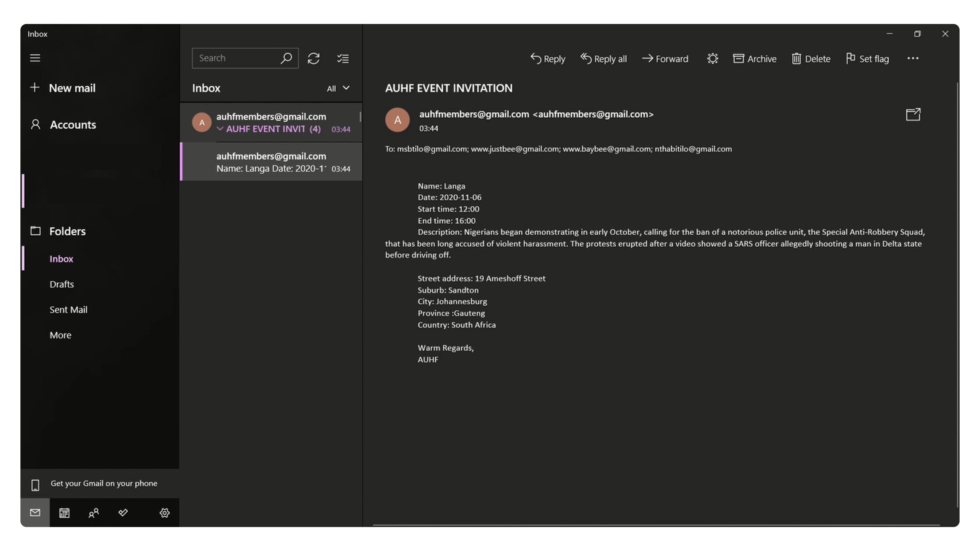Collapse the AUHF EVENT INVIT conversation thread

pos(220,129)
